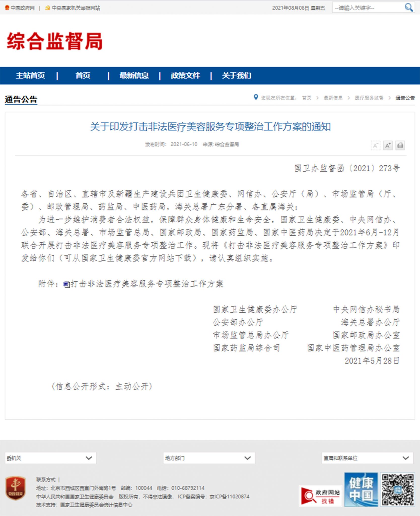The height and width of the screenshot is (516, 420).
Task: Select 关于我们 in navigation bar
Action: coord(236,75)
